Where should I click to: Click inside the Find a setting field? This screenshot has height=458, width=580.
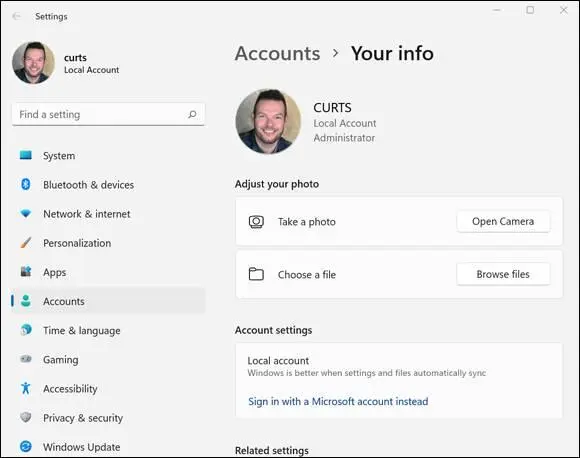pyautogui.click(x=108, y=114)
